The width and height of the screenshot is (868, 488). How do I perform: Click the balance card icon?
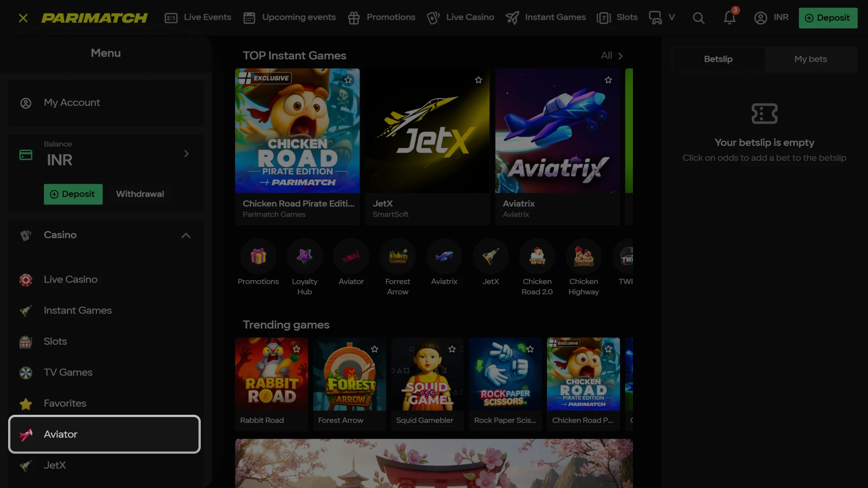(26, 155)
